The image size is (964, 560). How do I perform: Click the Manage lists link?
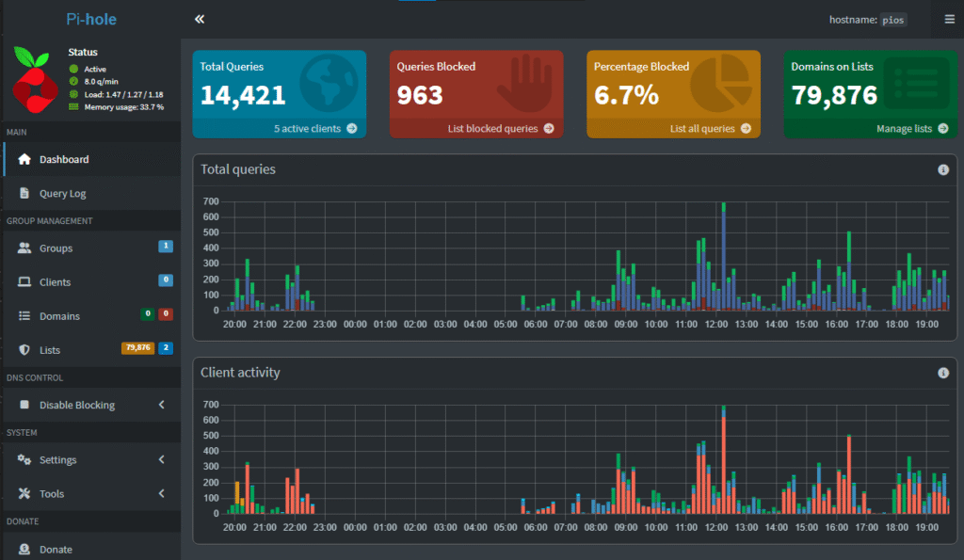904,128
